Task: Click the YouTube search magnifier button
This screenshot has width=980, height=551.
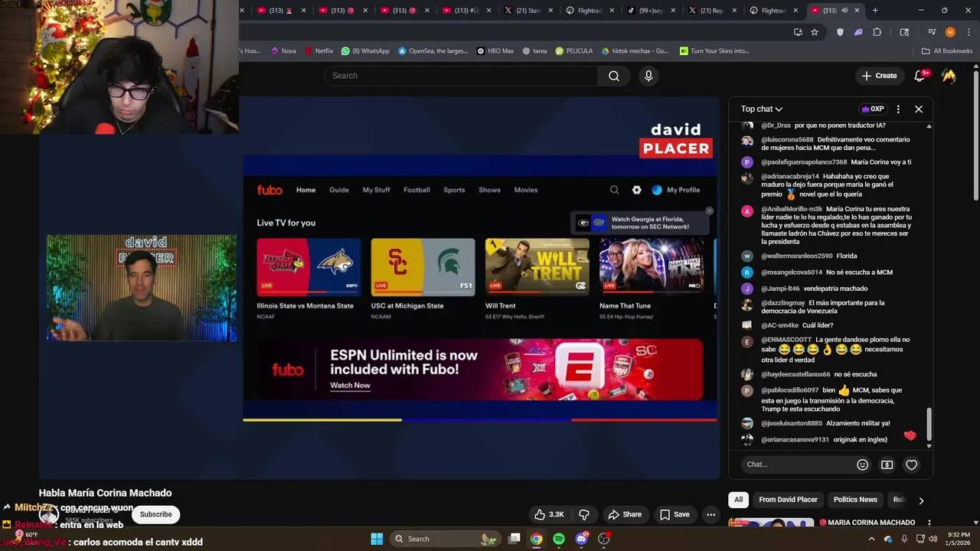Action: click(614, 76)
